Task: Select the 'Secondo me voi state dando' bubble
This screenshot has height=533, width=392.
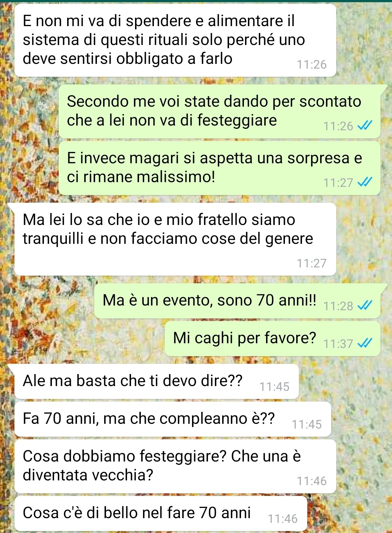Action: (219, 111)
